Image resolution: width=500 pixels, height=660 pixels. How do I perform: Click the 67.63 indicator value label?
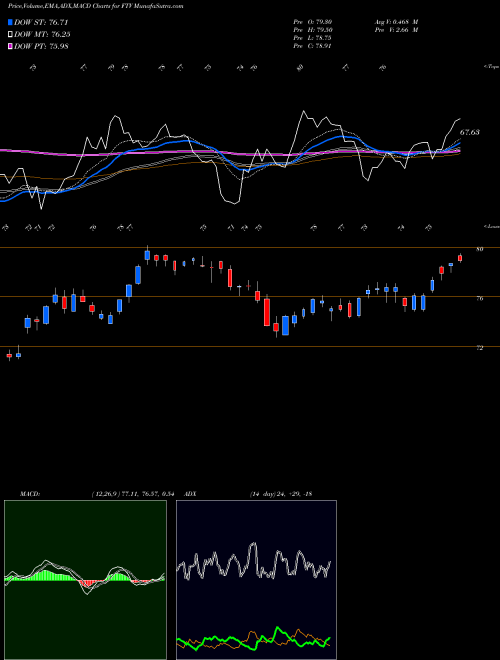[469, 132]
